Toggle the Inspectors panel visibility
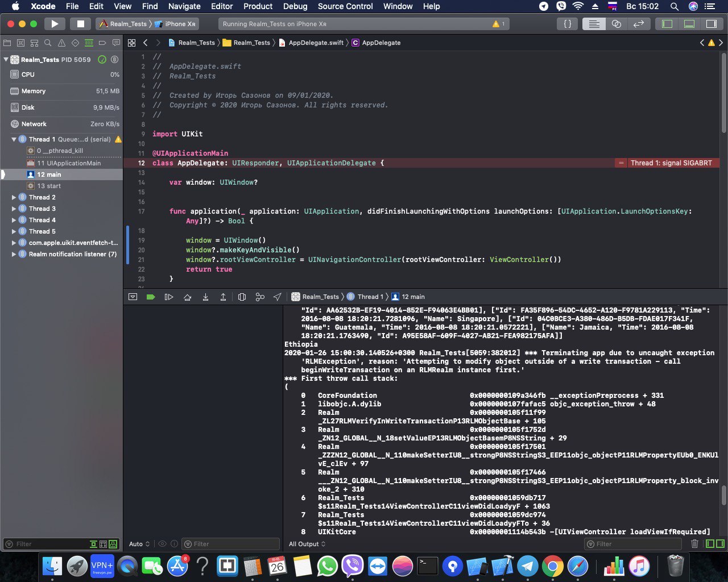 coord(712,24)
